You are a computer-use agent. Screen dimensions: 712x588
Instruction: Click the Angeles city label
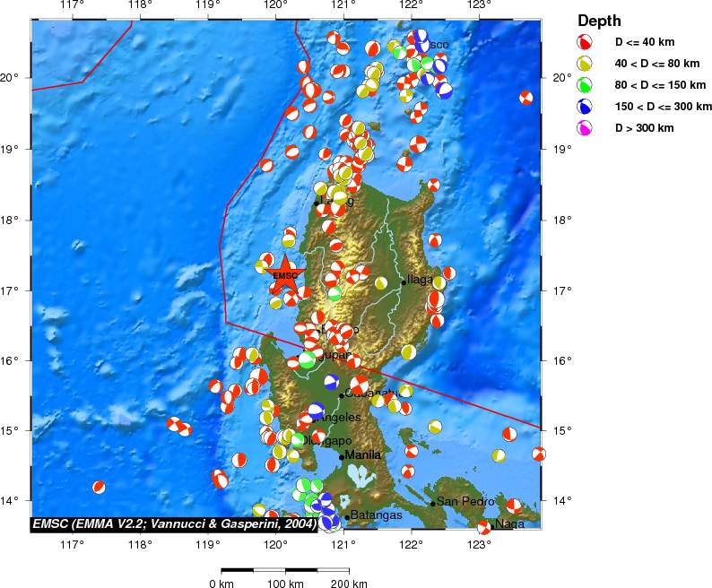(340, 418)
